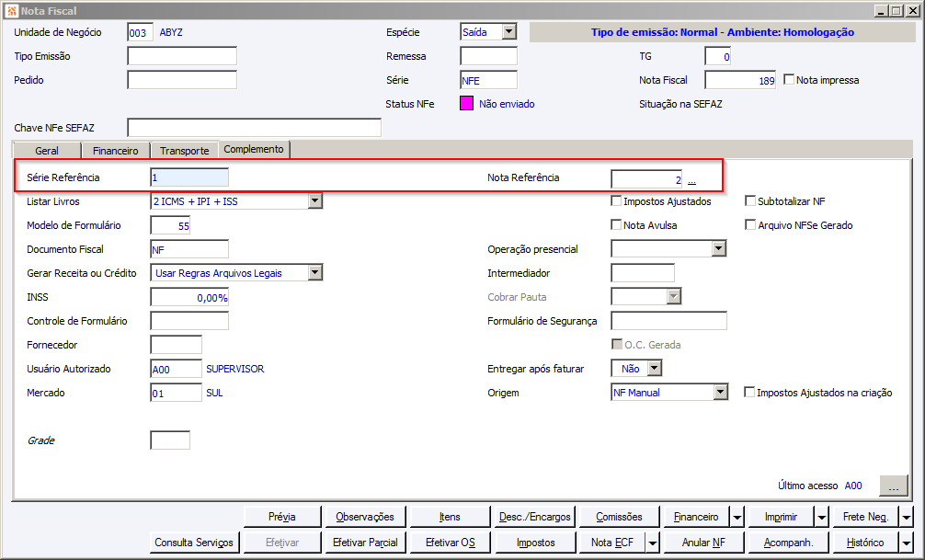The height and width of the screenshot is (560, 925).
Task: Focus the Documento Fiscal field
Action: (x=189, y=249)
